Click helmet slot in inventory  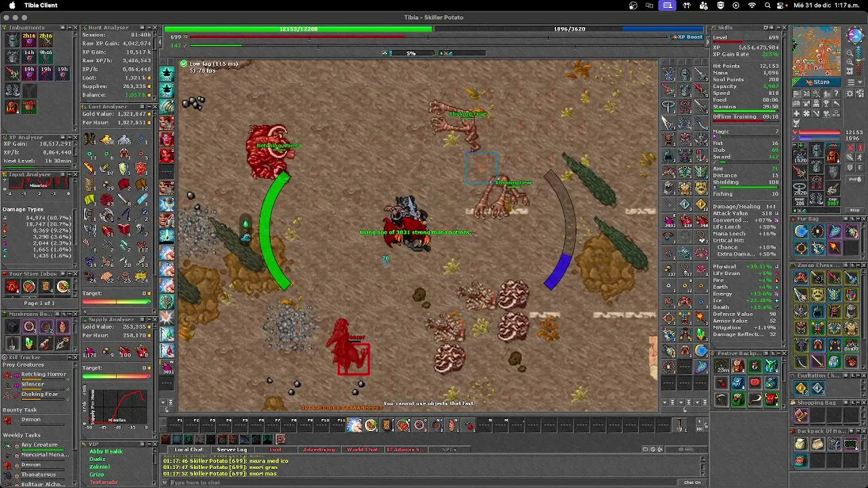point(816,150)
